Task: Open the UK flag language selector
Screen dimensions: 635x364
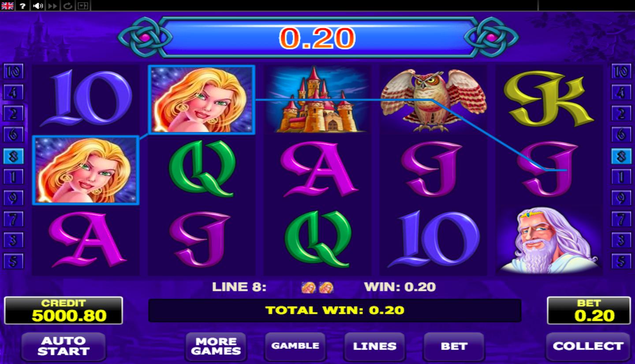Action: [7, 6]
